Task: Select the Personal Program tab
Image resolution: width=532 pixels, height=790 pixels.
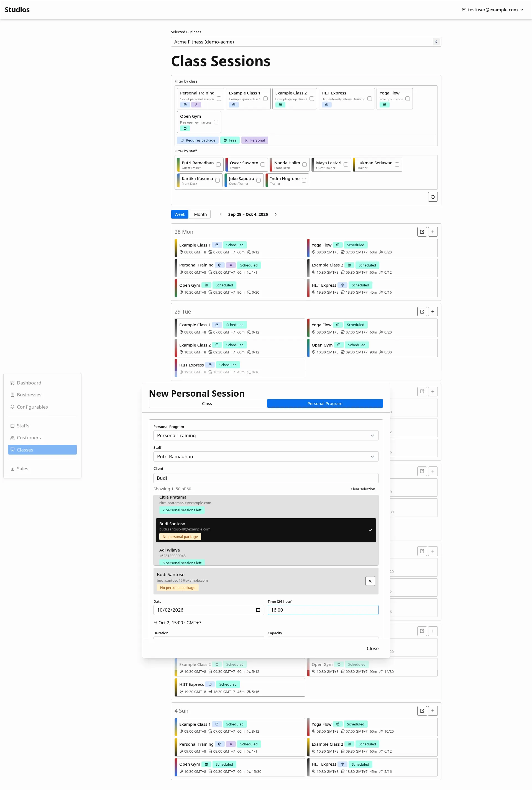Action: pos(325,404)
